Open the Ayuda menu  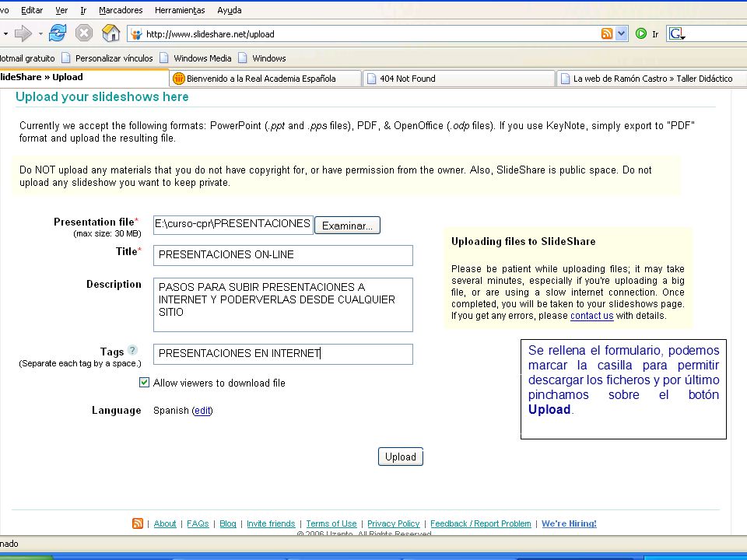(229, 10)
